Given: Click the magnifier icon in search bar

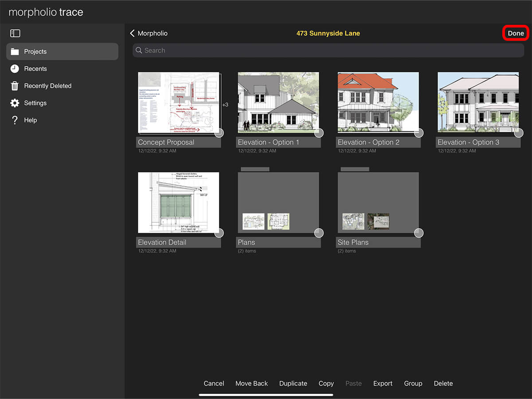Looking at the screenshot, I should click(139, 51).
